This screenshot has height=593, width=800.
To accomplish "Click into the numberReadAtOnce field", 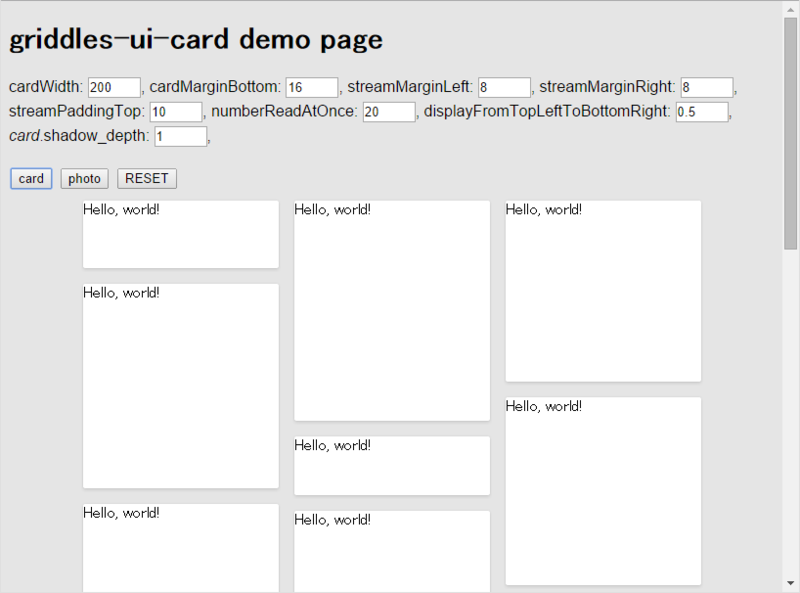I will 389,112.
